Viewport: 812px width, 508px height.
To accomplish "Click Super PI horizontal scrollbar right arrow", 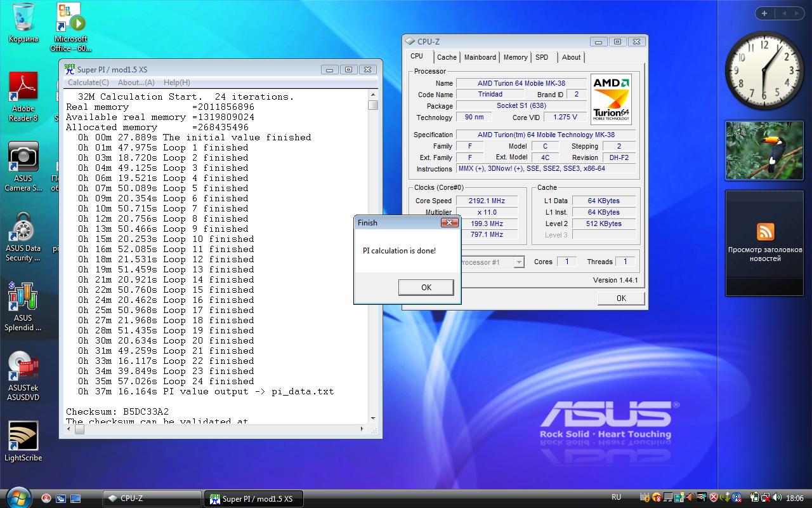I will click(363, 429).
